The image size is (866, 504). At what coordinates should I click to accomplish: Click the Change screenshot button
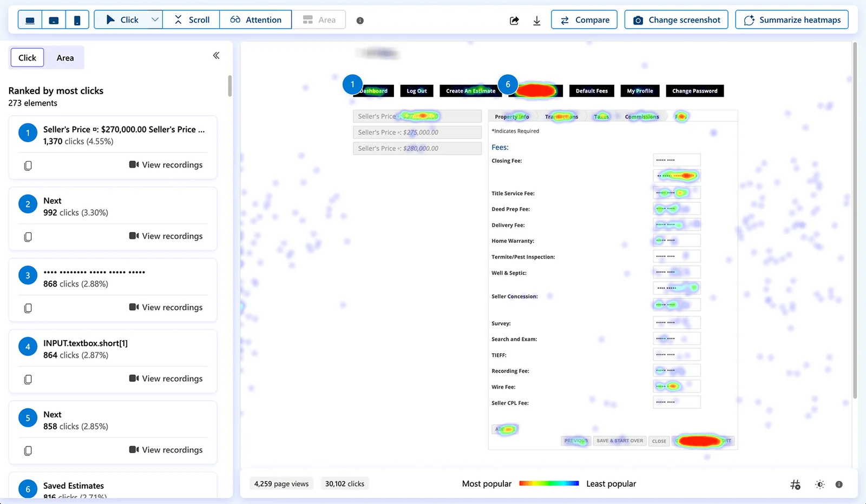click(676, 20)
